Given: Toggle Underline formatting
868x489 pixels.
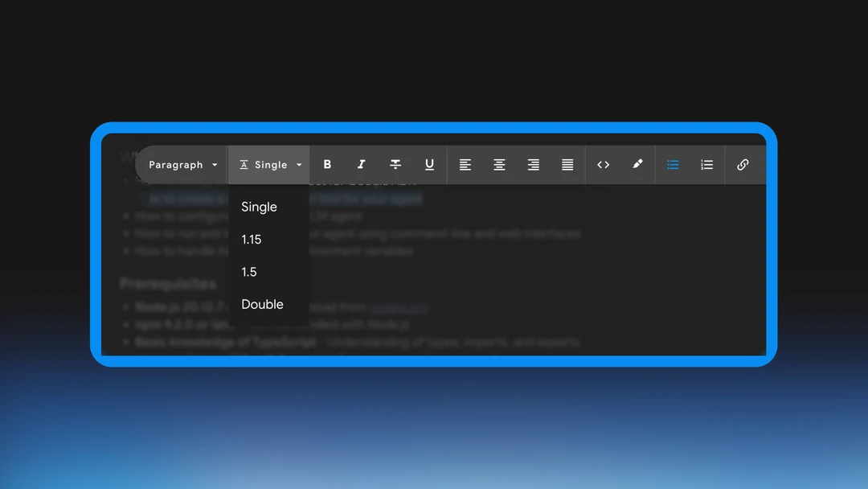Looking at the screenshot, I should 429,165.
